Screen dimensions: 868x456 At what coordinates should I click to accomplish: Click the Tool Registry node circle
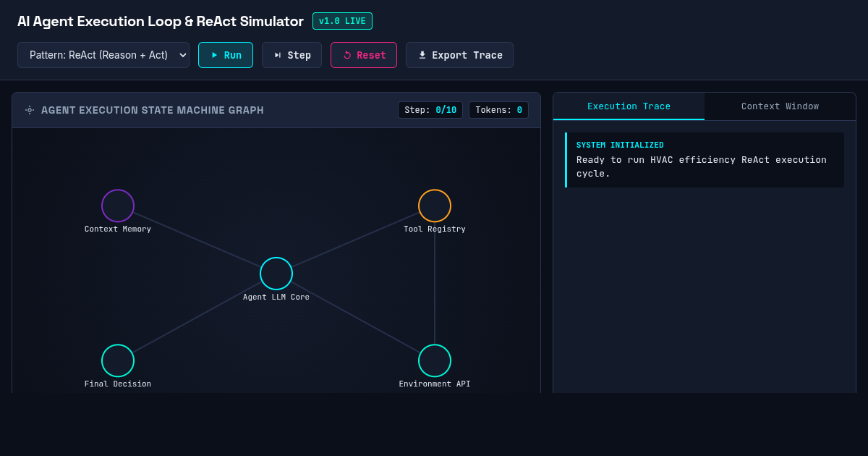coord(435,206)
